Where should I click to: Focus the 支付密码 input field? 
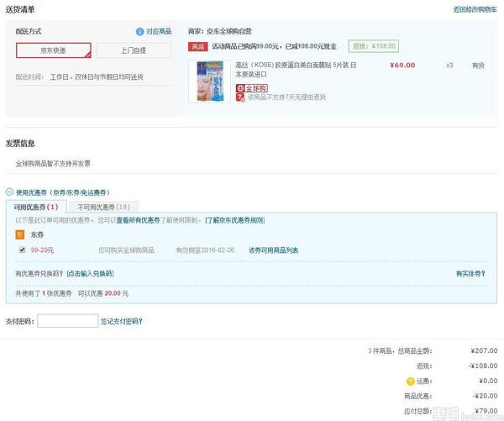[x=68, y=321]
